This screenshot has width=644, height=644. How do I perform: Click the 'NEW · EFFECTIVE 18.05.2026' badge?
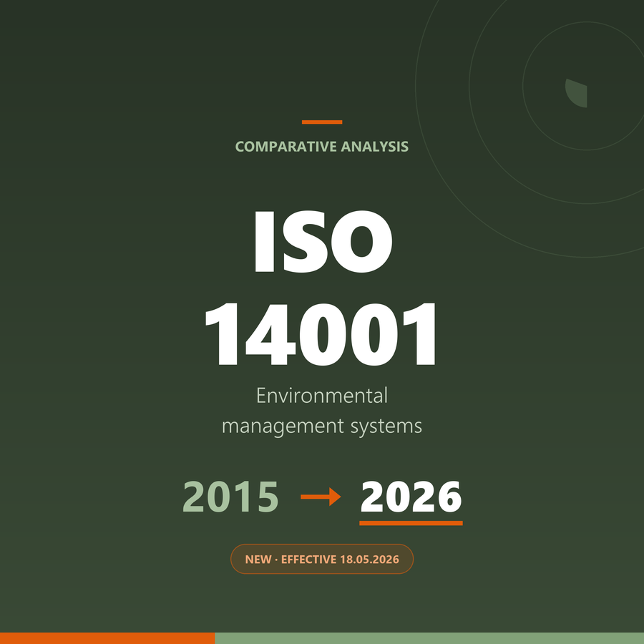pyautogui.click(x=322, y=559)
